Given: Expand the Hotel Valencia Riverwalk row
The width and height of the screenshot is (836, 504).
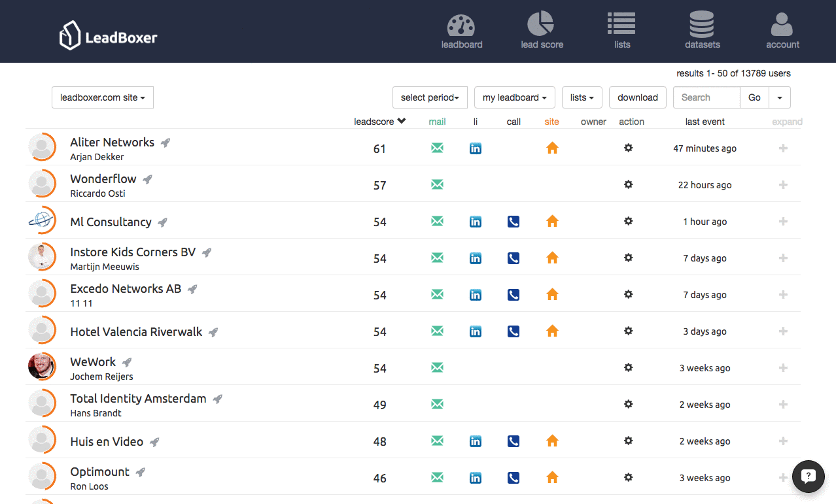Looking at the screenshot, I should pos(783,331).
